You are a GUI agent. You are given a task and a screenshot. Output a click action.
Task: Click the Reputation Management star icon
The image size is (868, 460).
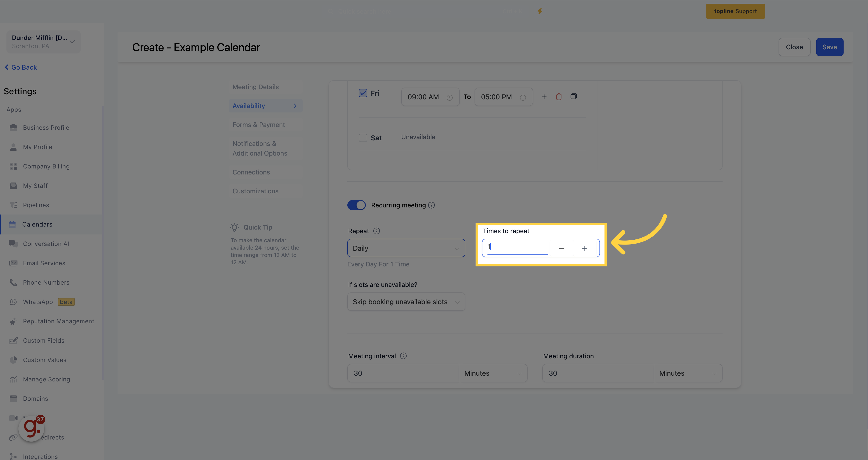click(x=13, y=321)
